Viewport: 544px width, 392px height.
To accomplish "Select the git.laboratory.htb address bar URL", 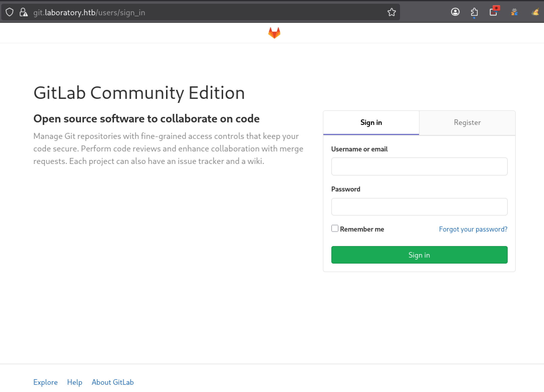I will [x=89, y=12].
